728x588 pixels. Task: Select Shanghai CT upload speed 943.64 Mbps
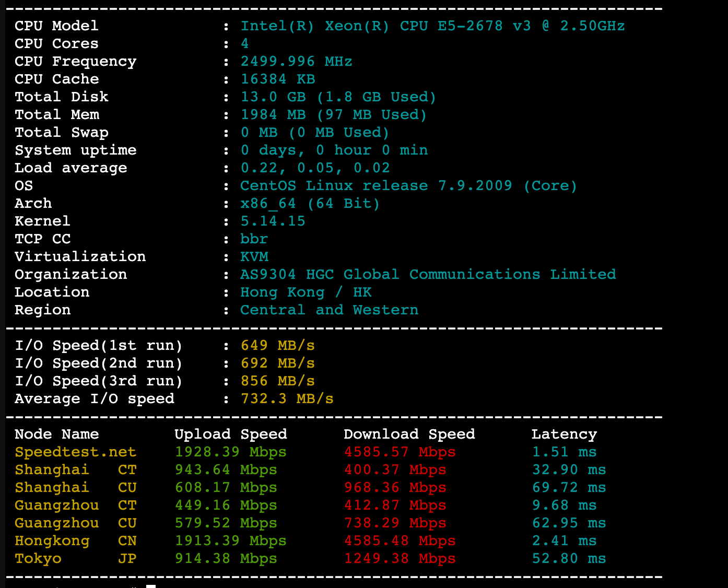(x=226, y=470)
